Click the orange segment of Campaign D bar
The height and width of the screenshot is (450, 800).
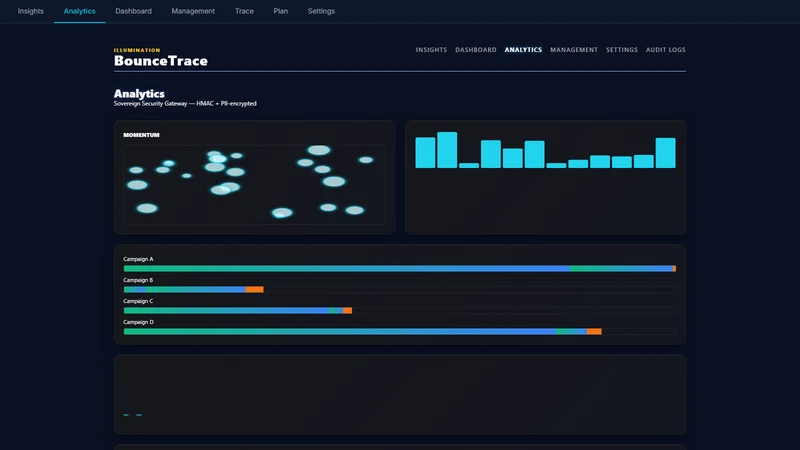(594, 332)
